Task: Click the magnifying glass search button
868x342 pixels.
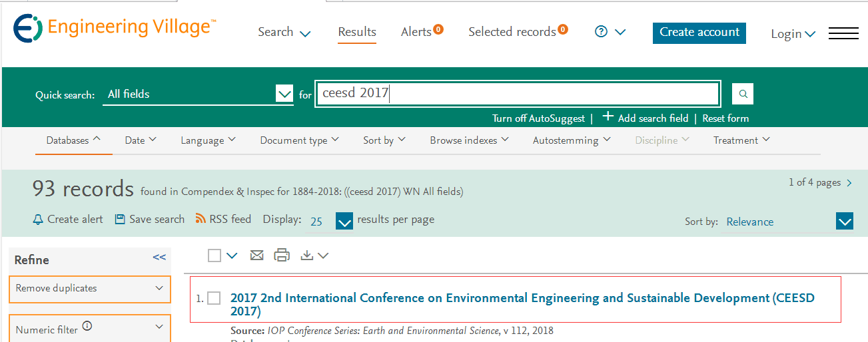Action: click(742, 94)
